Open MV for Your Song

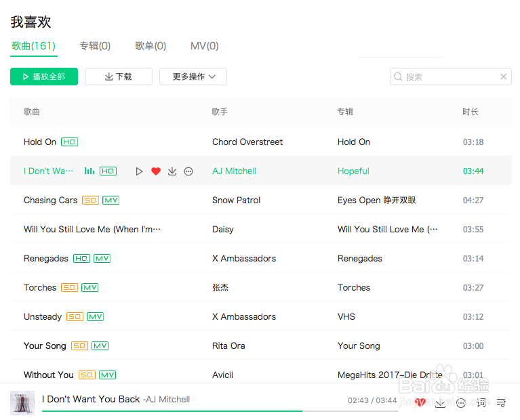click(100, 345)
